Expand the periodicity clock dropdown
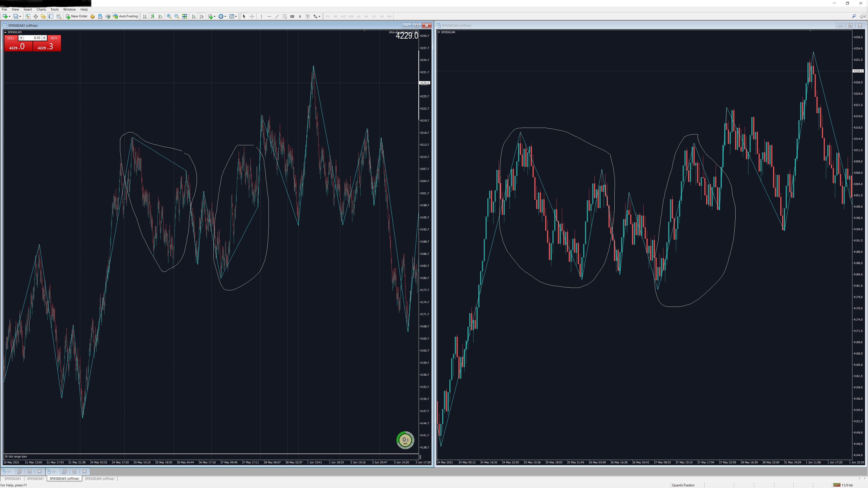 coord(225,16)
